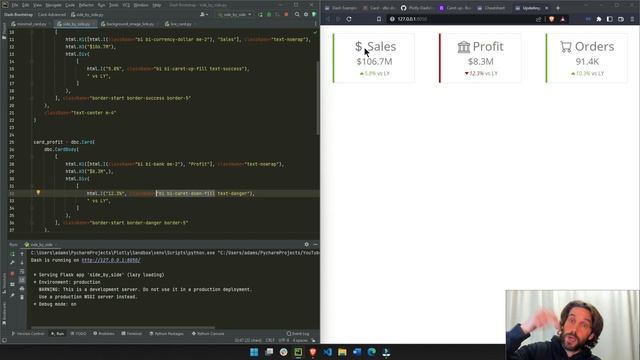Screen dimensions: 640x360
Task: Click the rerun icon in top toolbar
Action: [260, 15]
